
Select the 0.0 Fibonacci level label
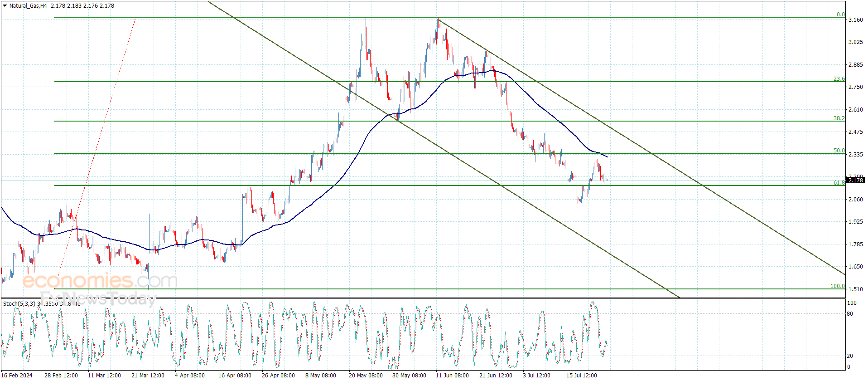[x=840, y=15]
